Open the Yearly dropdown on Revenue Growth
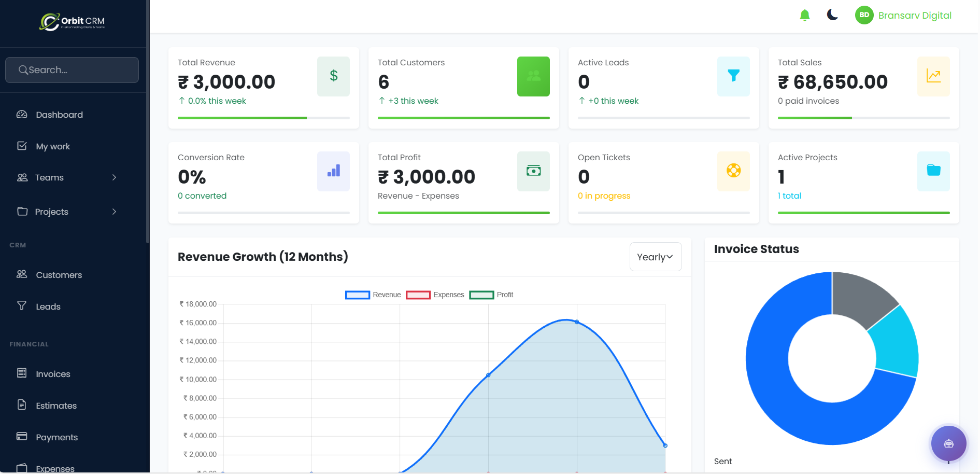The width and height of the screenshot is (980, 474). (x=655, y=256)
